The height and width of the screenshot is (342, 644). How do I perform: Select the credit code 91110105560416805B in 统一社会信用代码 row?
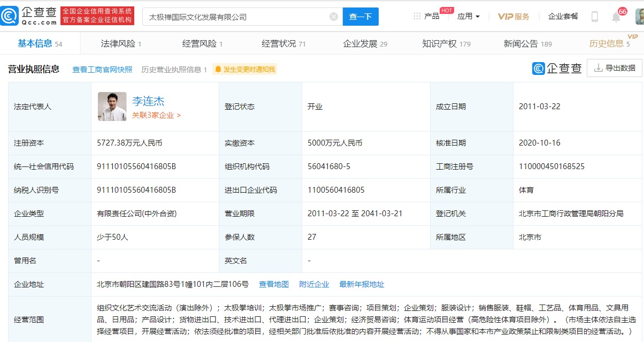pyautogui.click(x=136, y=166)
